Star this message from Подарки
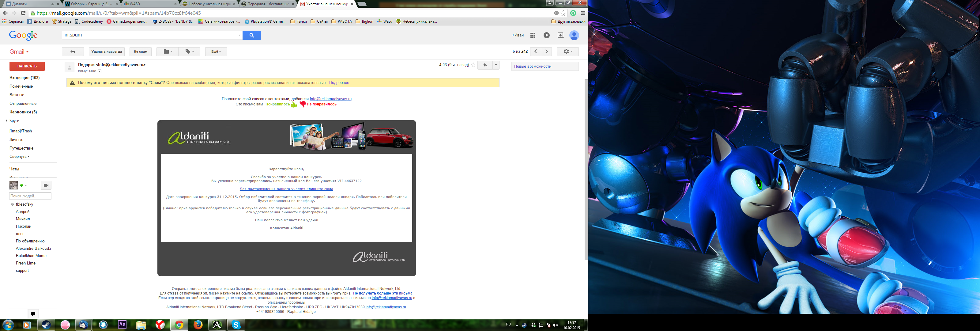980x331 pixels. (473, 65)
